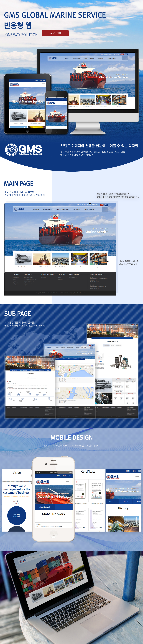143x644 pixels.
Task: Click HOME on the History mobile screen
Action: click(x=128, y=471)
